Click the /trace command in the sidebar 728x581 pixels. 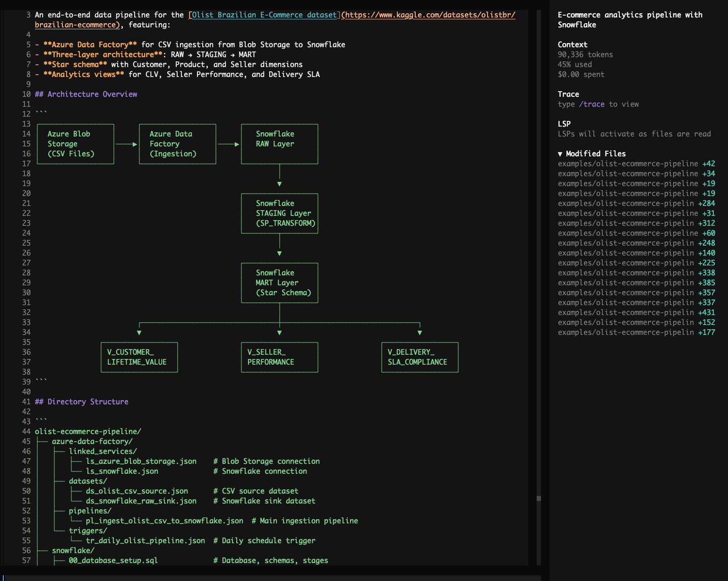(593, 104)
